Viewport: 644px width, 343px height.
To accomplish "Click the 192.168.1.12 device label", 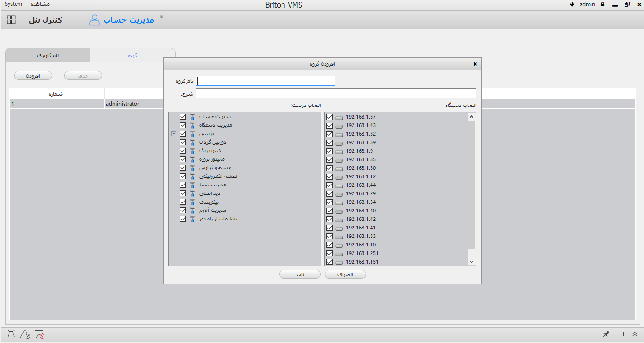I will tap(361, 176).
